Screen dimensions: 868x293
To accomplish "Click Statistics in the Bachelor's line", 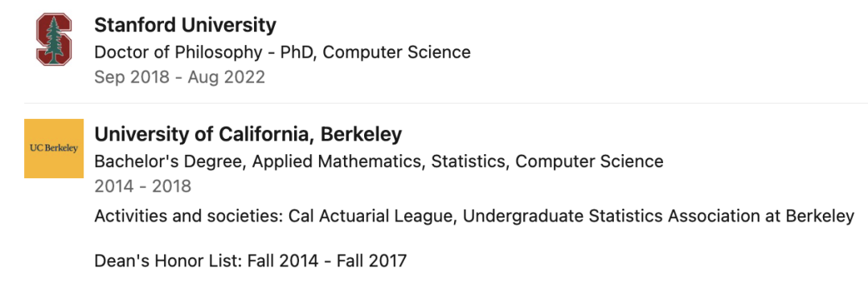I will point(469,162).
